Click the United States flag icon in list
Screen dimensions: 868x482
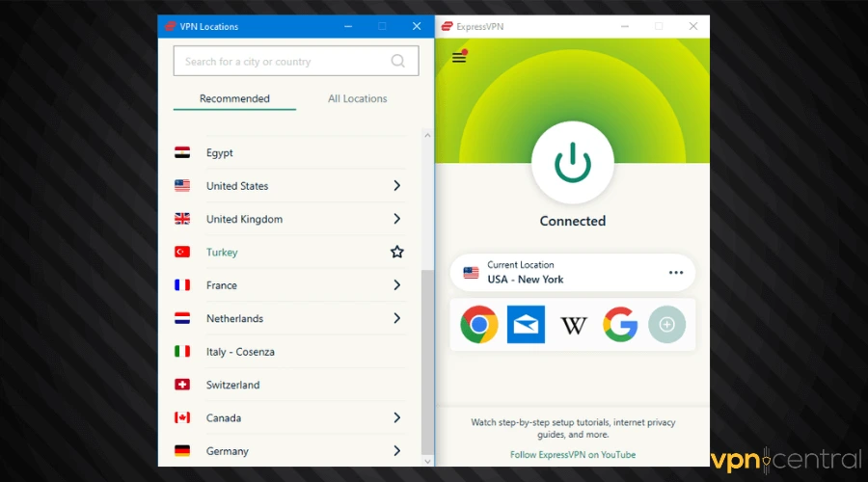pyautogui.click(x=182, y=186)
